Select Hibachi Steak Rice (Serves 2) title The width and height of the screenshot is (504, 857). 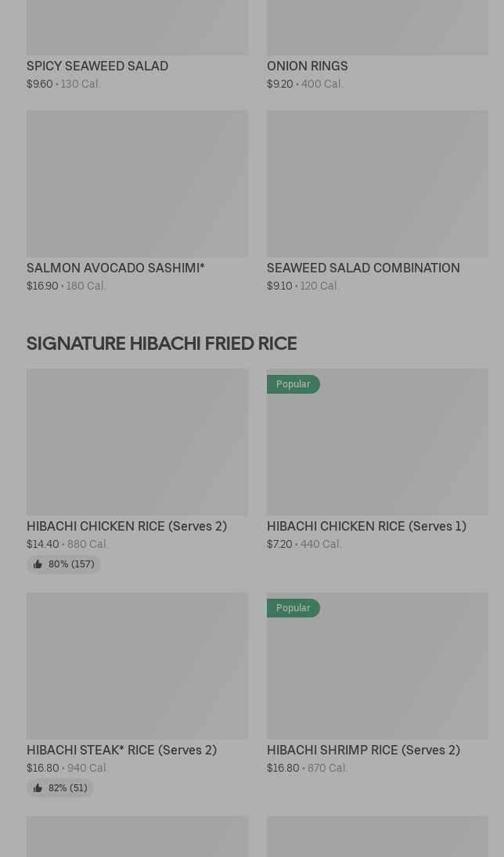tap(121, 751)
